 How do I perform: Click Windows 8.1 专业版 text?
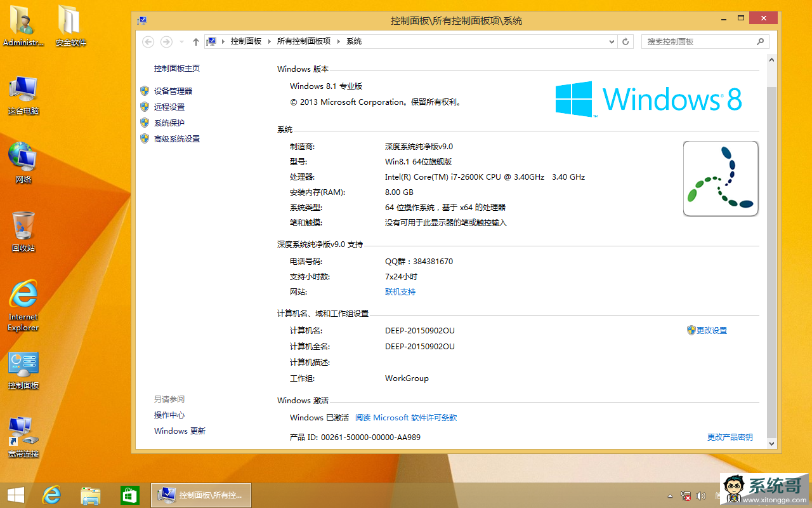click(326, 86)
